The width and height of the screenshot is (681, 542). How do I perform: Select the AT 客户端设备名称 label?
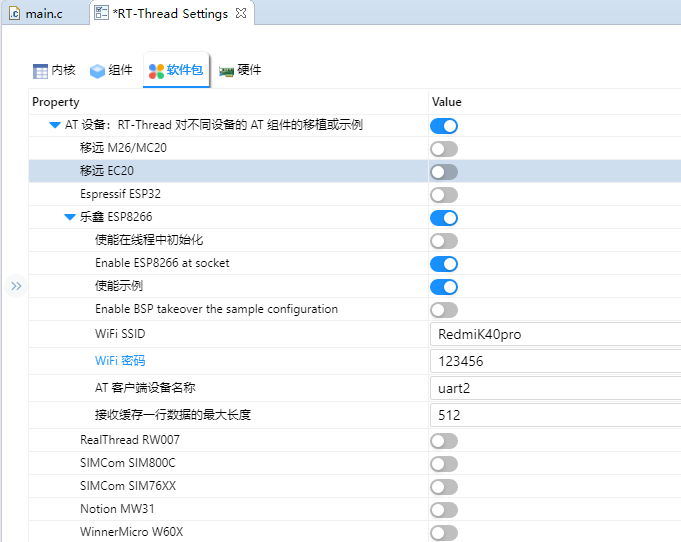tap(145, 387)
